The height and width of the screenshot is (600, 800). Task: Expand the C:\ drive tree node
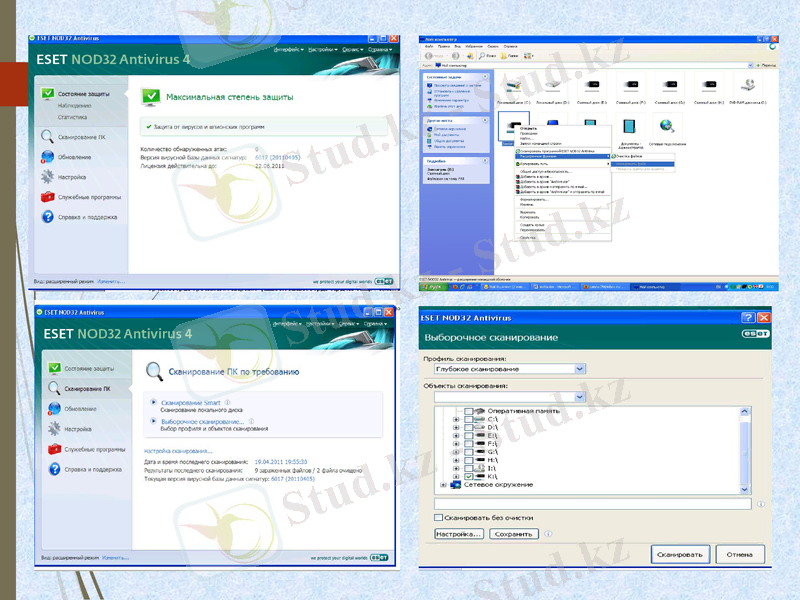(456, 420)
